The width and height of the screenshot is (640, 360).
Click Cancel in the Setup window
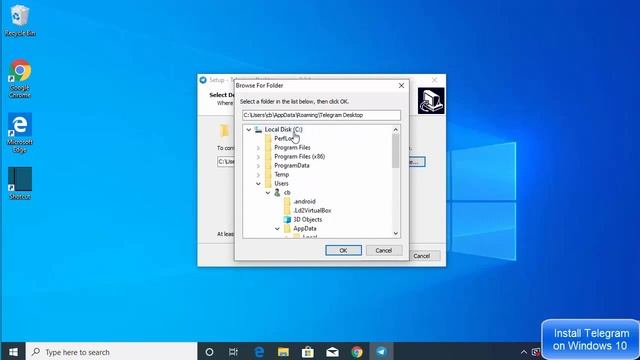[x=422, y=256]
